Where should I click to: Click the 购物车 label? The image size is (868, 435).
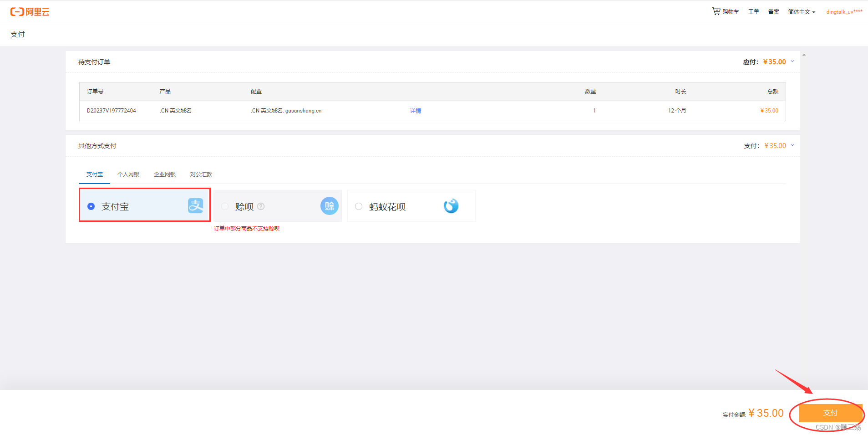coord(731,12)
